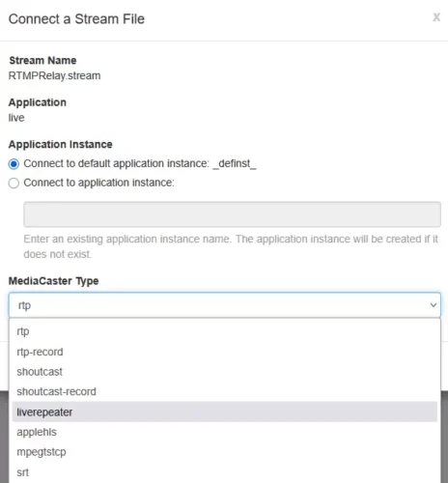Click the application instance name input field
Viewport: 448px width, 483px height.
coord(232,214)
